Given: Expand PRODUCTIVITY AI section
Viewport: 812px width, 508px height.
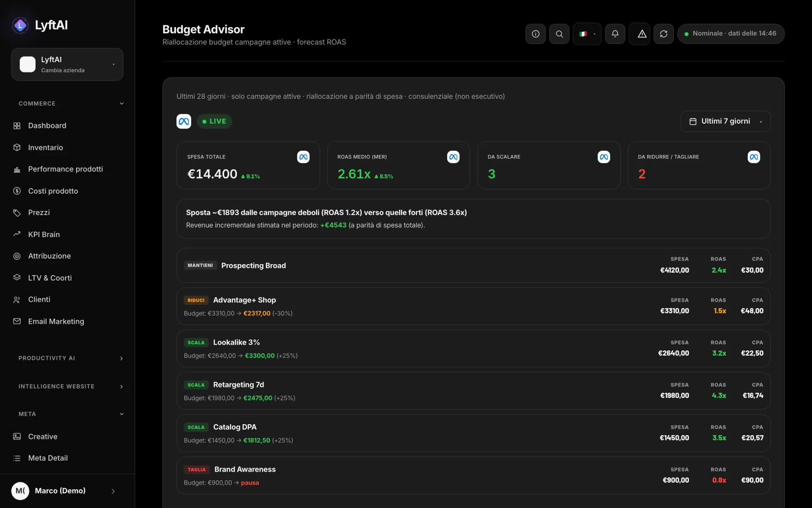Looking at the screenshot, I should coord(70,358).
